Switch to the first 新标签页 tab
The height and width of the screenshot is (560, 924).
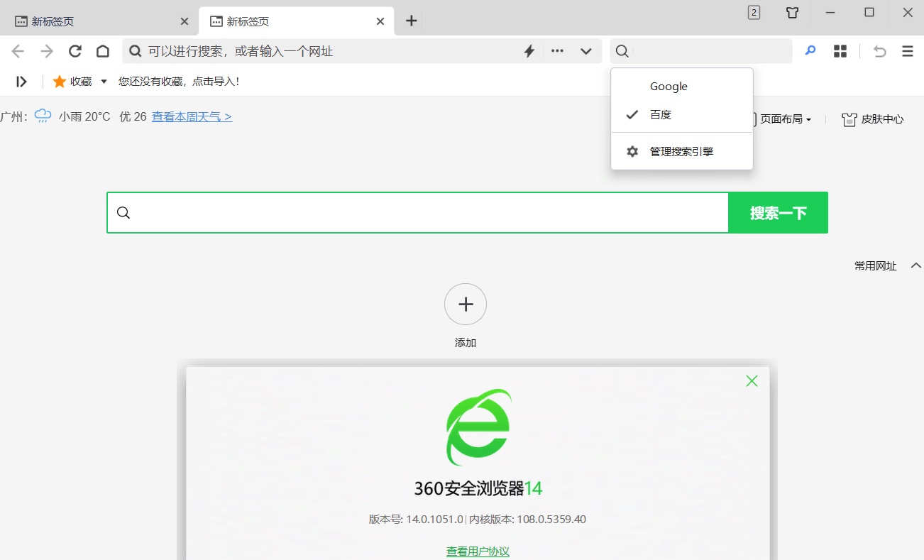point(92,21)
